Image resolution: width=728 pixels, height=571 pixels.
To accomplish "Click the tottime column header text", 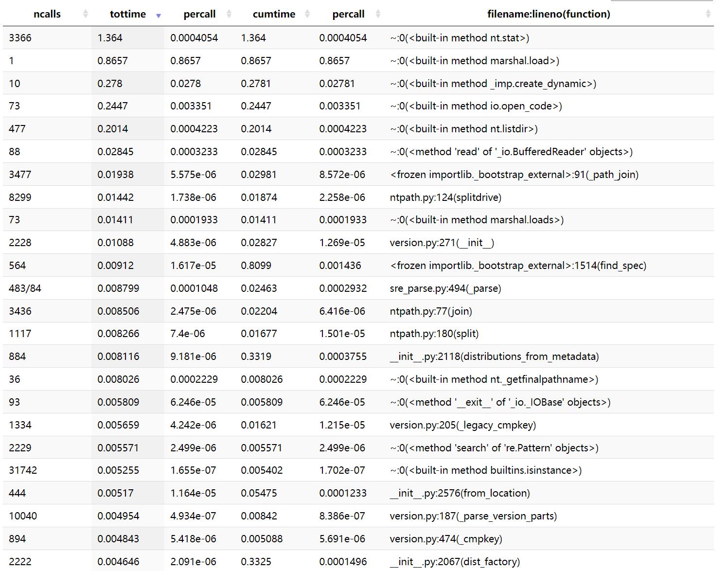I will coord(127,14).
